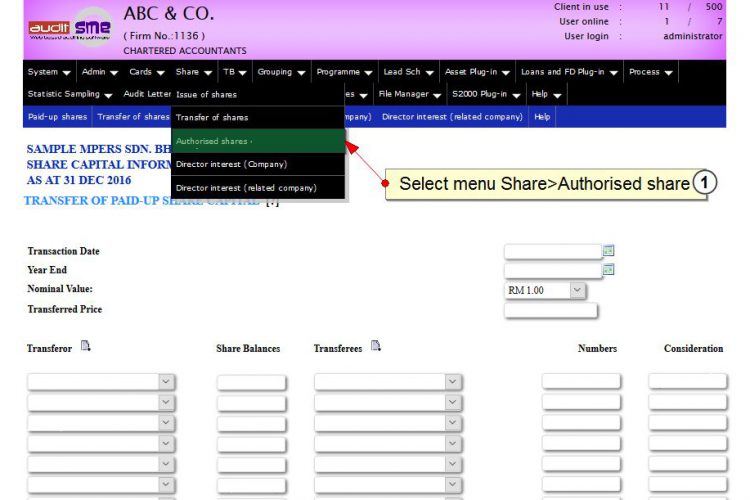Screen dimensions: 750x500
Task: Go to Paid-up shares tab
Action: pyautogui.click(x=57, y=117)
